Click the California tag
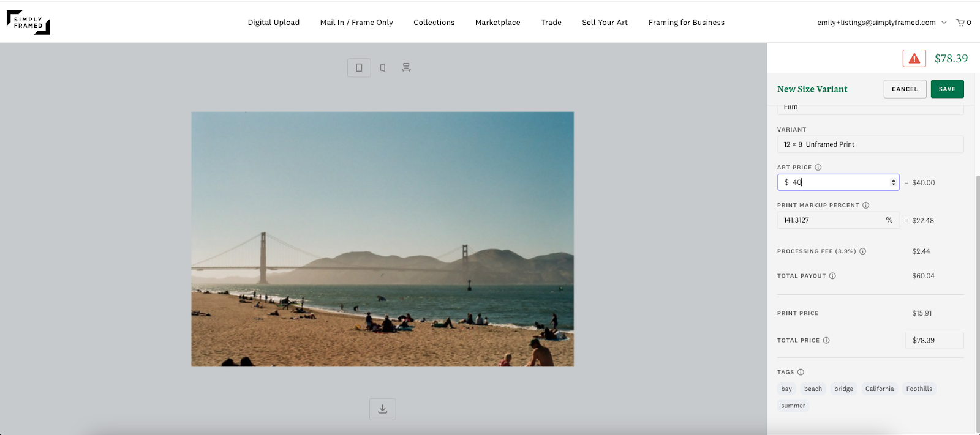Image resolution: width=980 pixels, height=435 pixels. tap(880, 389)
